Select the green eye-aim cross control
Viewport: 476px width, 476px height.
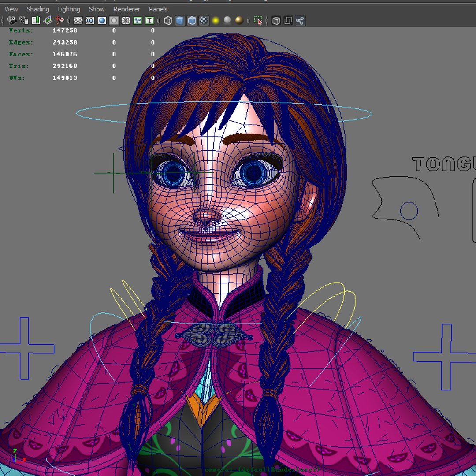click(114, 173)
